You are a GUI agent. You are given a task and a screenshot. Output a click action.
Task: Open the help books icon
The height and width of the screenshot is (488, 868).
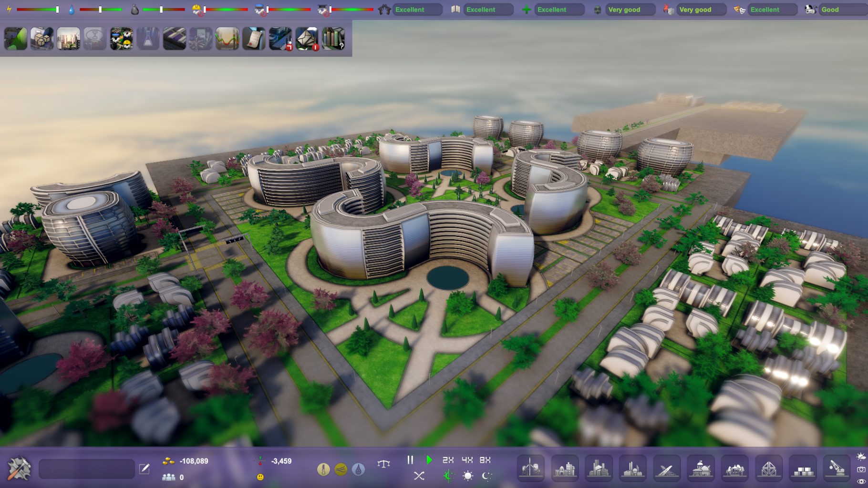pos(333,39)
